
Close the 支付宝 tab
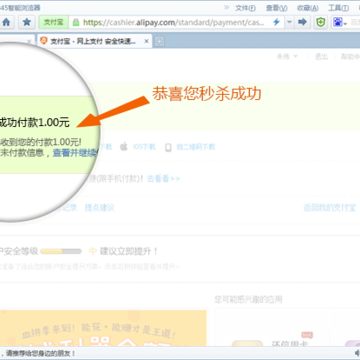point(146,41)
